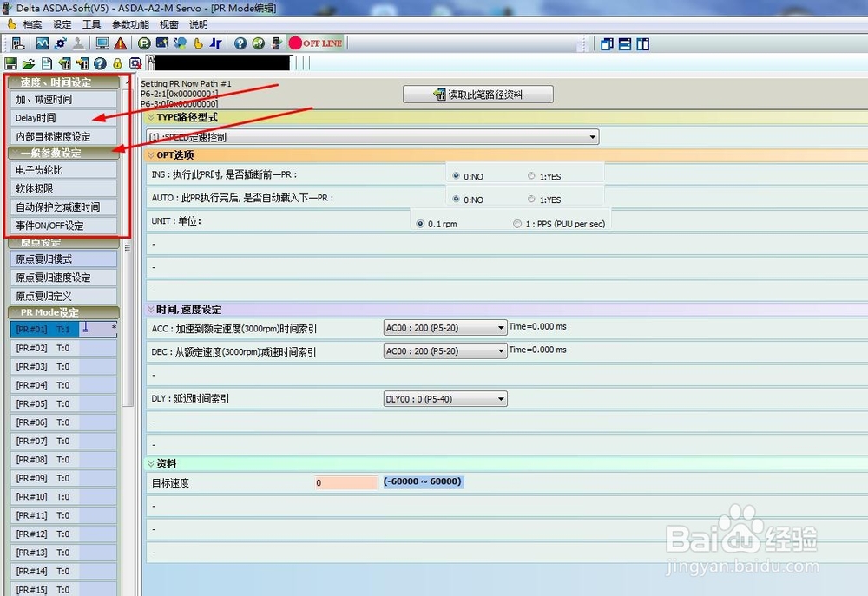The height and width of the screenshot is (596, 868).
Task: Click the servo drive connection icon
Action: tap(17, 43)
